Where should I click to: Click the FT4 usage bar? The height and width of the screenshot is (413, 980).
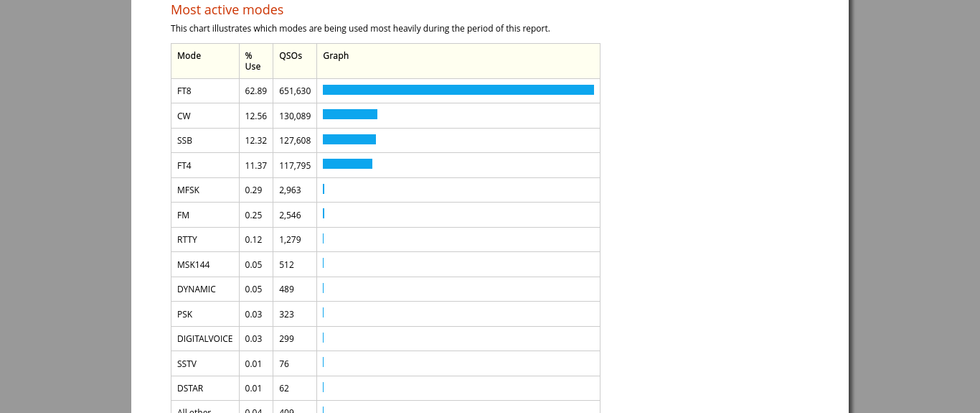click(347, 164)
